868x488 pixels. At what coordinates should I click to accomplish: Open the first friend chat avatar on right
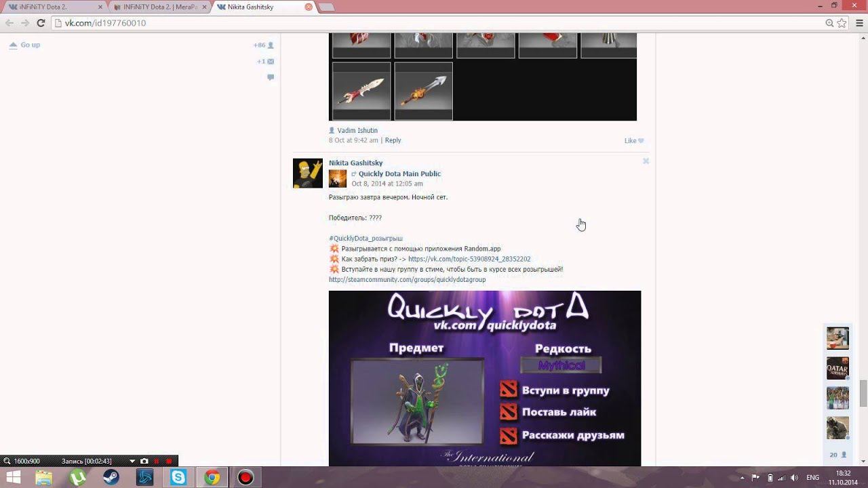pyautogui.click(x=837, y=338)
